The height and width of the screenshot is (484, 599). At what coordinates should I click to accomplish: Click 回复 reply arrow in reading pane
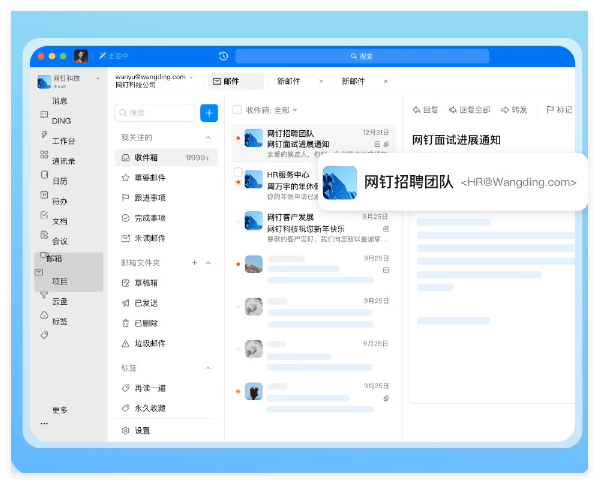pos(425,110)
